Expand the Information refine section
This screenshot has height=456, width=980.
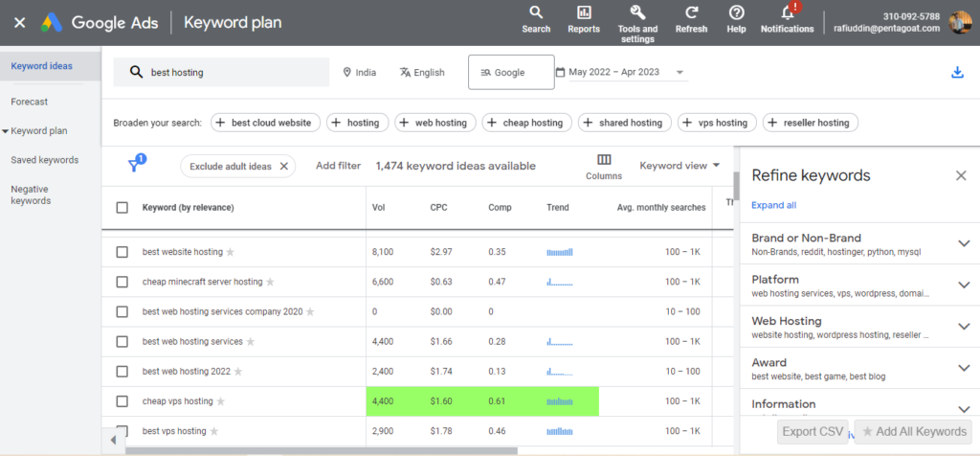click(964, 410)
